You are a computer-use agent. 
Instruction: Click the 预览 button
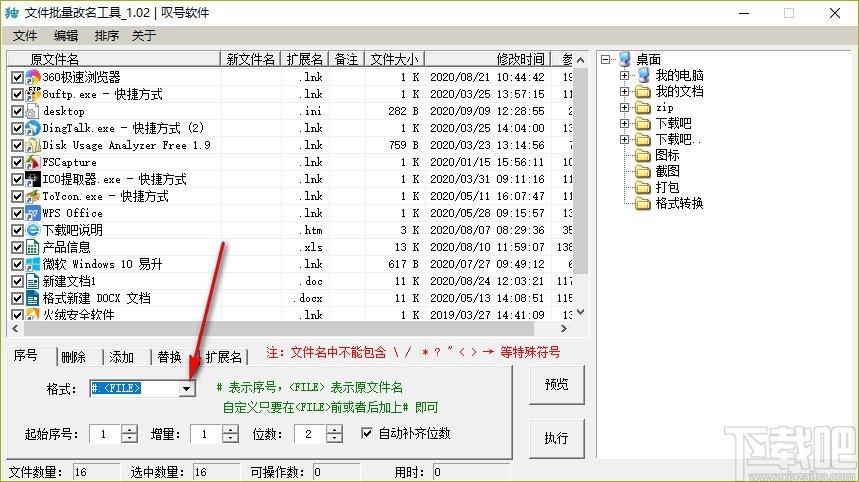556,385
